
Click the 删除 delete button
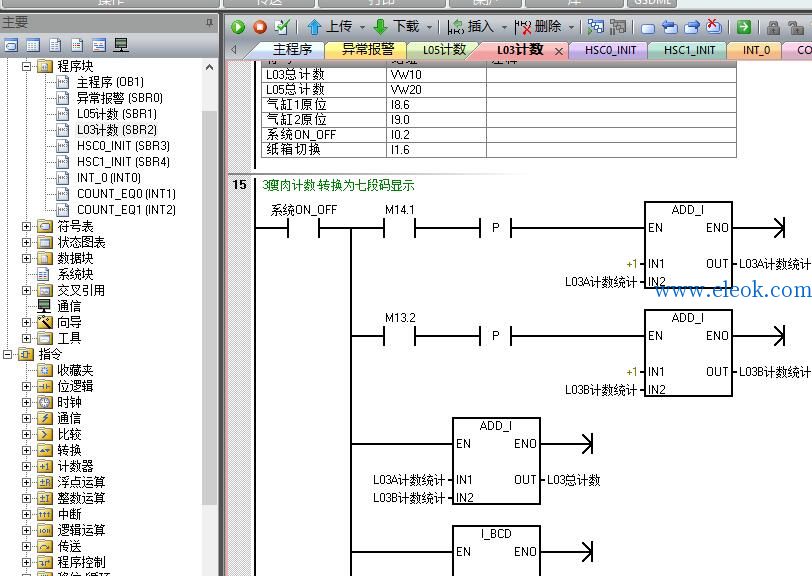538,26
